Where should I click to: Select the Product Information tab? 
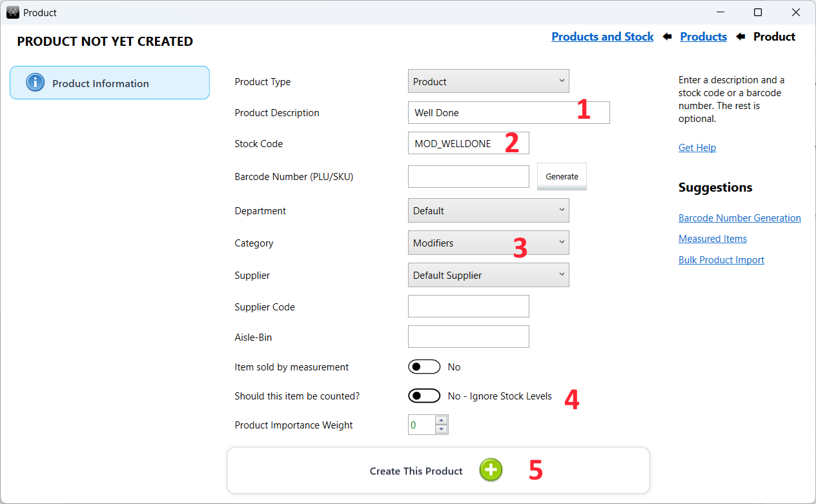(110, 83)
